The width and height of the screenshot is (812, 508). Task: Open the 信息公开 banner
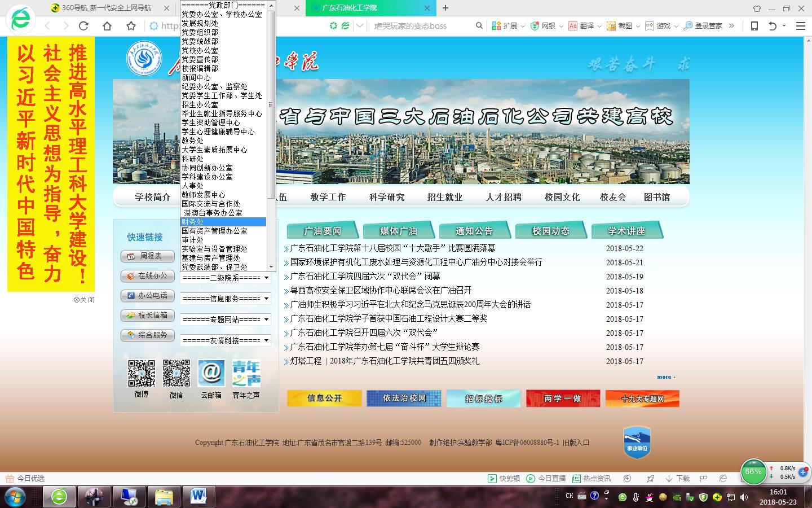(x=324, y=398)
